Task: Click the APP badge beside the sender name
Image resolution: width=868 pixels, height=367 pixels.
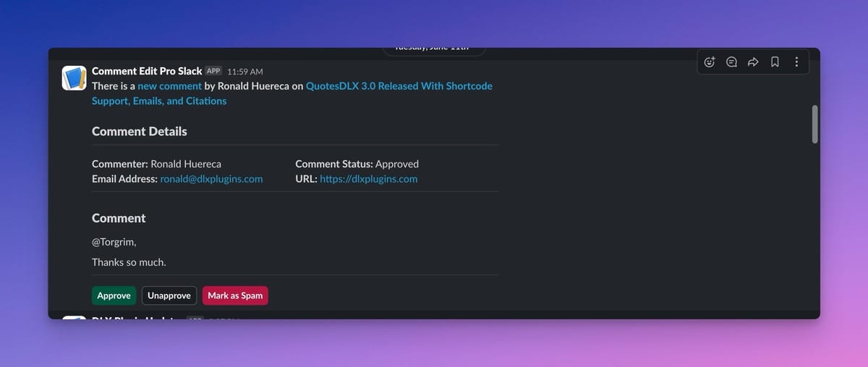Action: [x=213, y=72]
